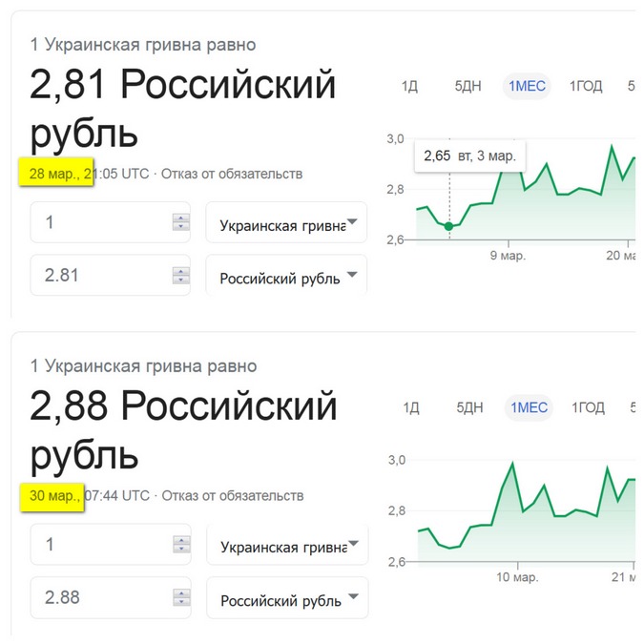The width and height of the screenshot is (644, 644).
Task: Expand Российский рубль dropdown in bottom converter
Action: (x=287, y=597)
